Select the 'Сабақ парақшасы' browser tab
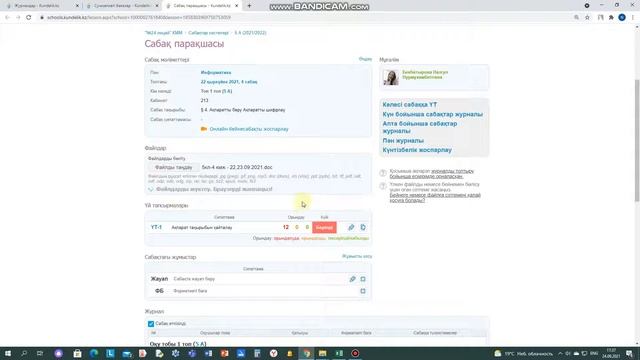Image resolution: width=640 pixels, height=360 pixels. pos(201,6)
